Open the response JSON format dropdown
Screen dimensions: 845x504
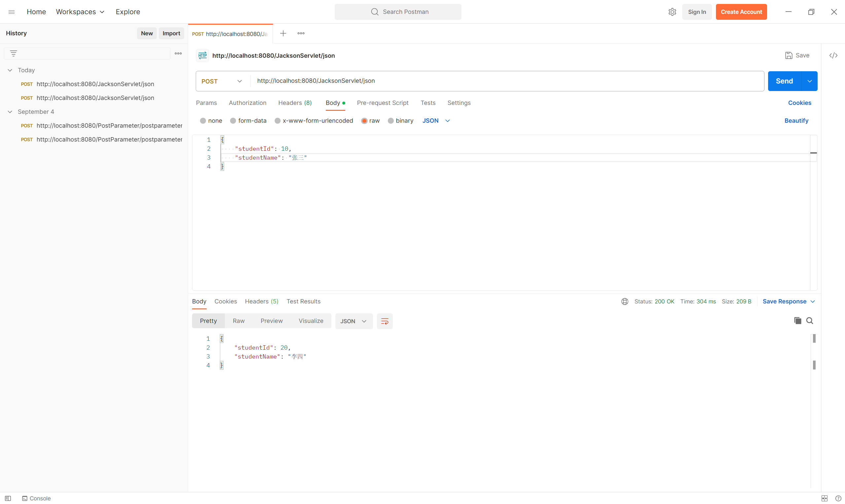click(x=354, y=321)
